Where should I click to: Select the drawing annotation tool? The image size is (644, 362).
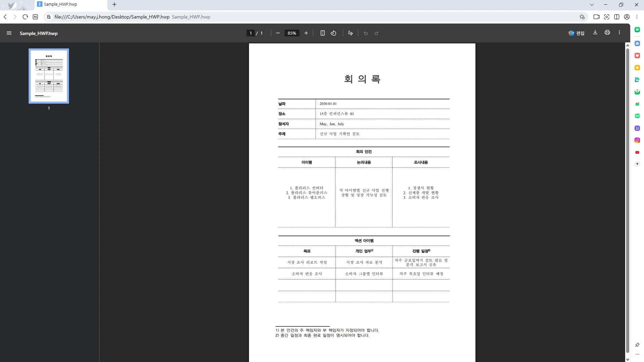pos(350,33)
